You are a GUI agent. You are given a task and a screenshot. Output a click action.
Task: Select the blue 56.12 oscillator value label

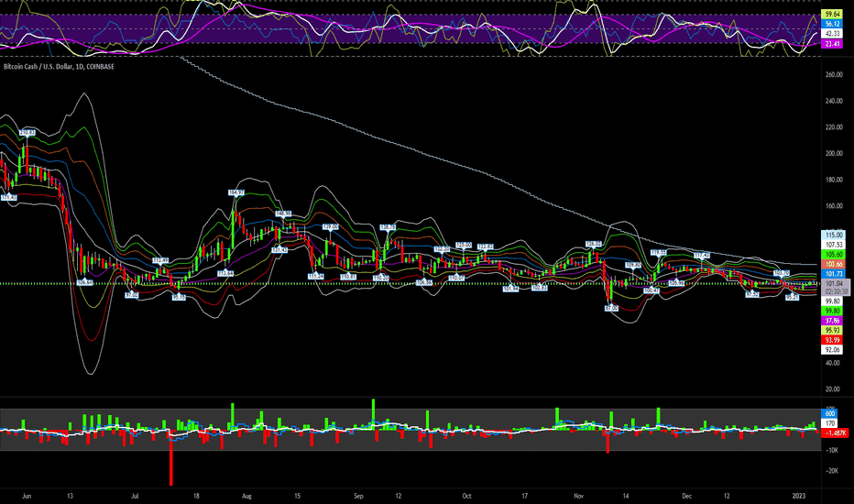pyautogui.click(x=832, y=24)
